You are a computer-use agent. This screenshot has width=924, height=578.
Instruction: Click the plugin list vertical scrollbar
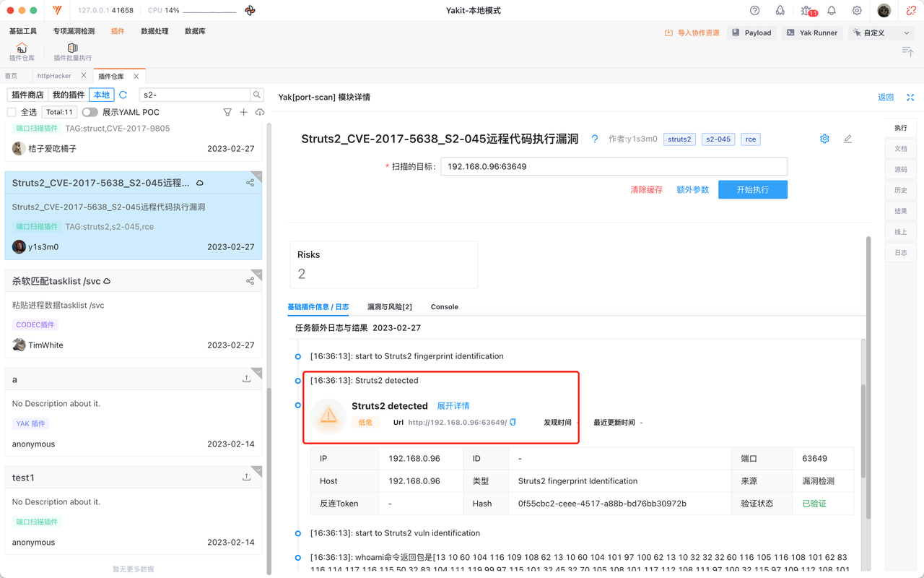[x=270, y=481]
